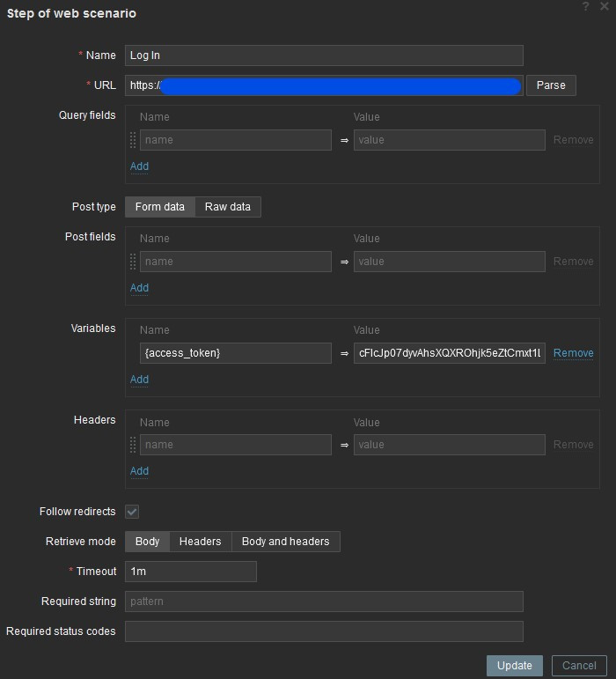Grab the Post fields row drag handle

[133, 262]
